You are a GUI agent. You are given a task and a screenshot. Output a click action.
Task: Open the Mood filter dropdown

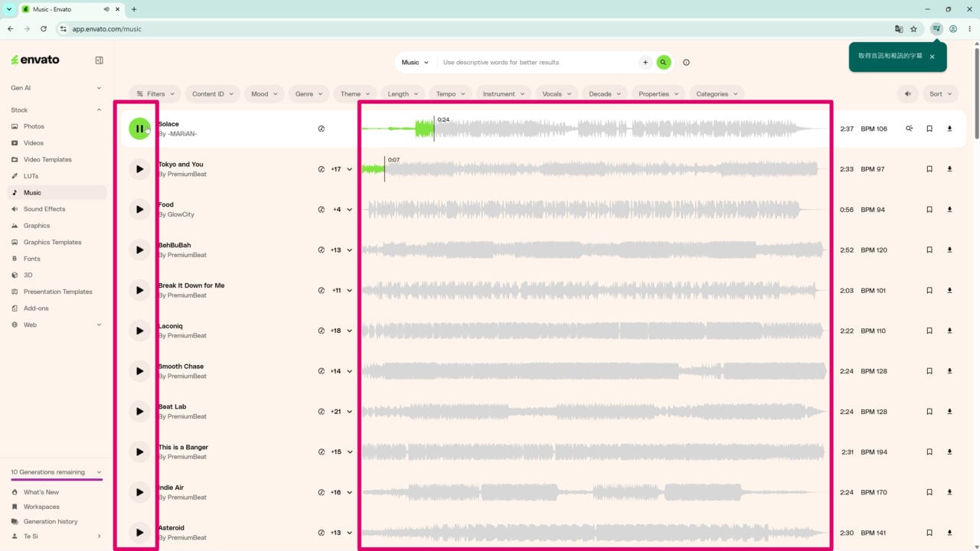coord(265,94)
